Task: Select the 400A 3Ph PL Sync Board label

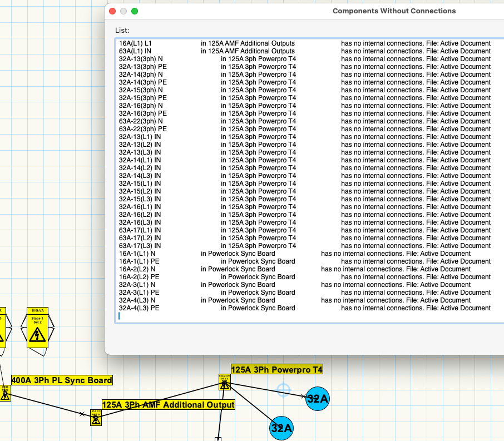Action: 62,380
